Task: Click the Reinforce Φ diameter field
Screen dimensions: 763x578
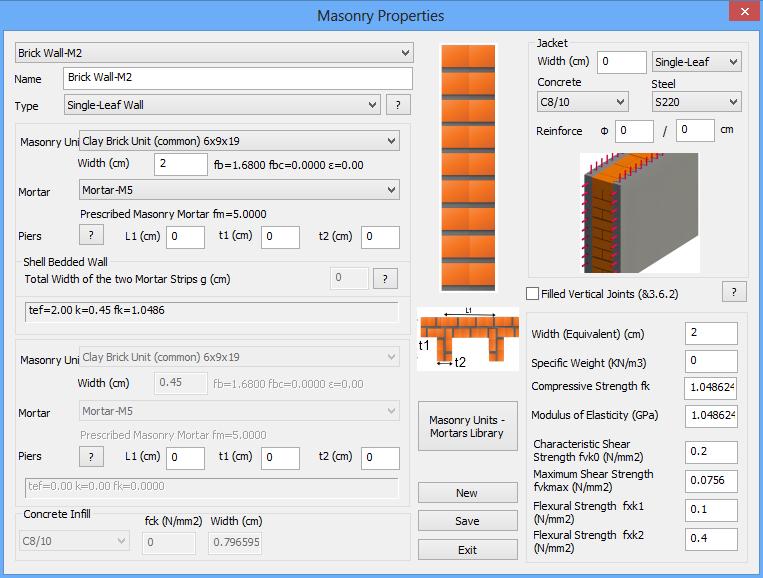Action: (x=634, y=131)
